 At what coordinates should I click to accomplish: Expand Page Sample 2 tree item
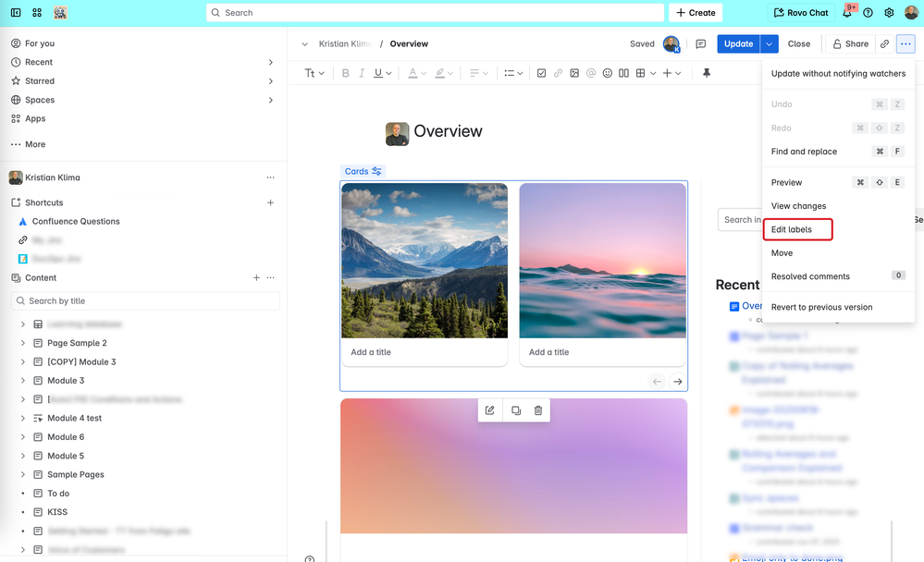click(x=23, y=343)
